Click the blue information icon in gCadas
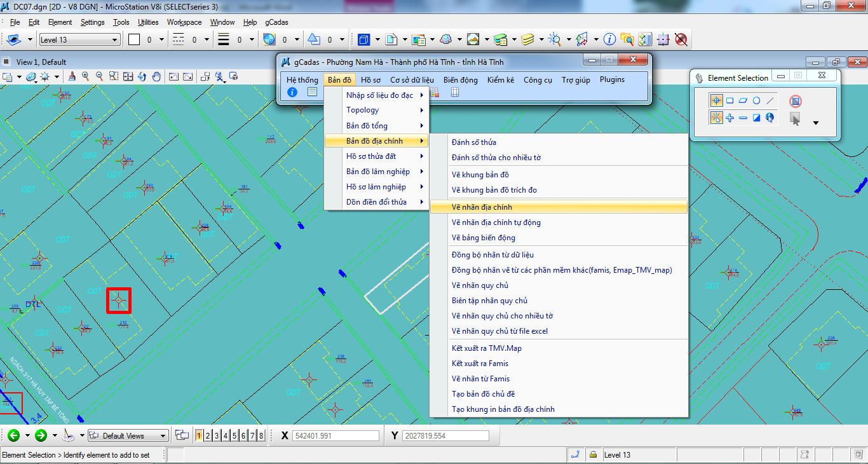The width and height of the screenshot is (868, 464). (x=292, y=92)
